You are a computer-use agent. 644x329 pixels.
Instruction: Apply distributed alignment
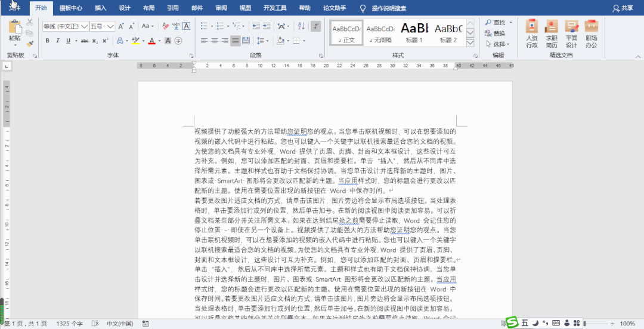point(246,41)
